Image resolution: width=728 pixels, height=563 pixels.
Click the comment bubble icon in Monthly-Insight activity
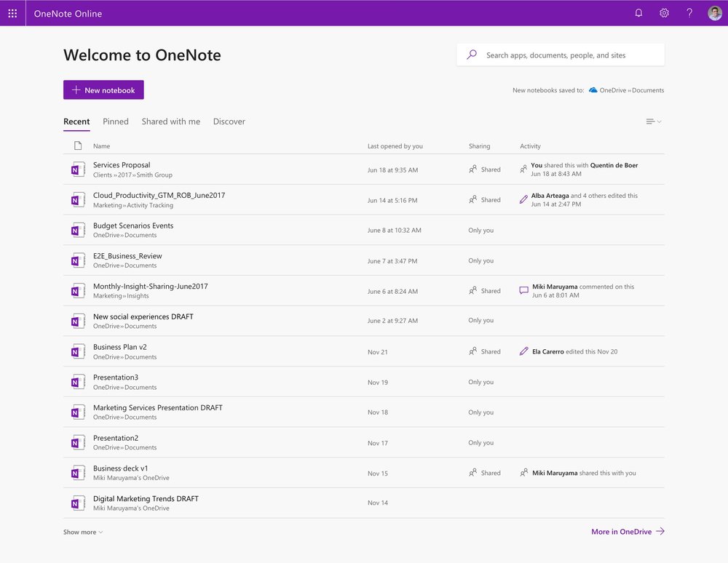tap(523, 290)
